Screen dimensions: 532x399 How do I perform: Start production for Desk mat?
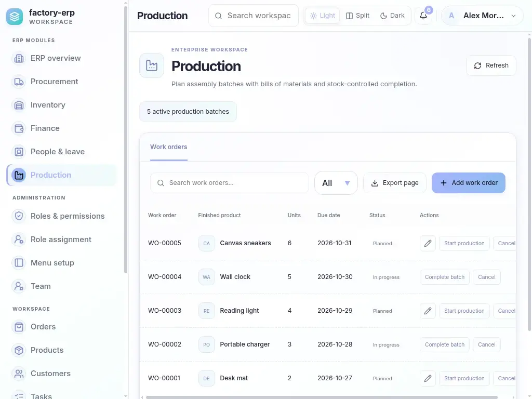[x=464, y=378]
